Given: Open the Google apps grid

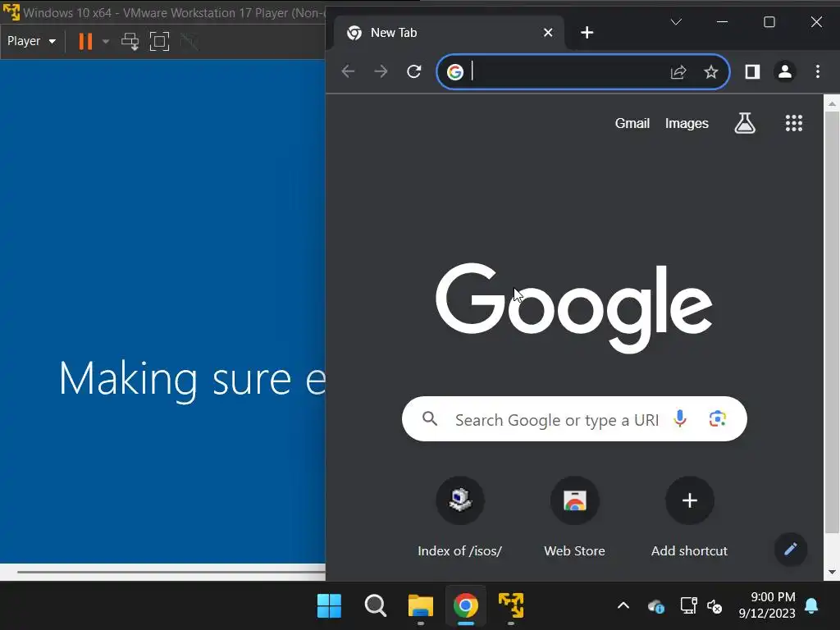Looking at the screenshot, I should coord(794,123).
